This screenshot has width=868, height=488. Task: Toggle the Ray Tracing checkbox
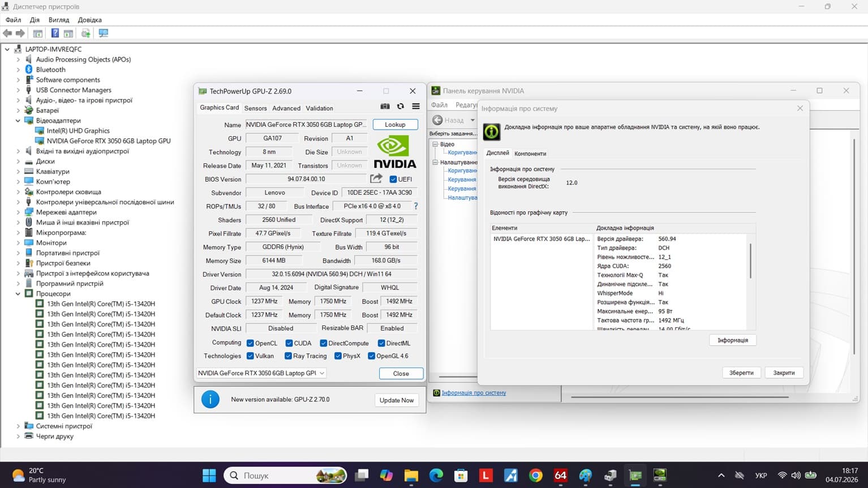coord(288,356)
